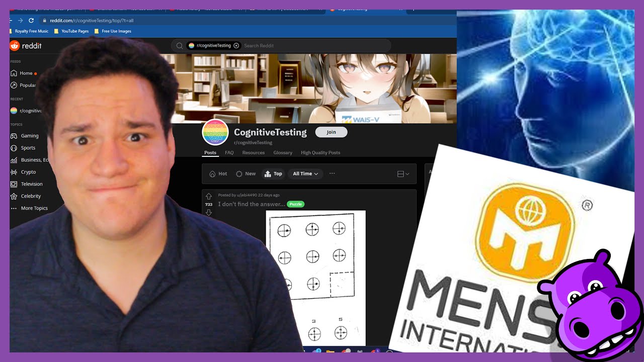Open more sort options ellipsis
This screenshot has height=362, width=644.
coord(332,173)
